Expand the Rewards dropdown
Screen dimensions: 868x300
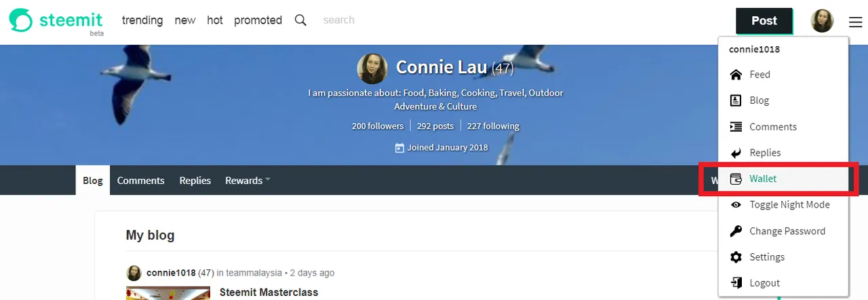tap(248, 181)
